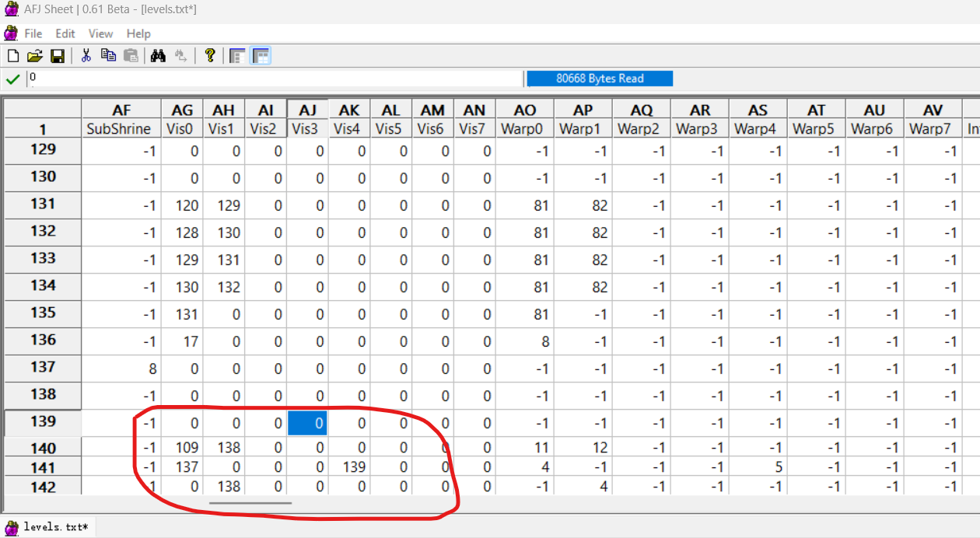The image size is (980, 538).
Task: Open the View menu
Action: (x=100, y=33)
